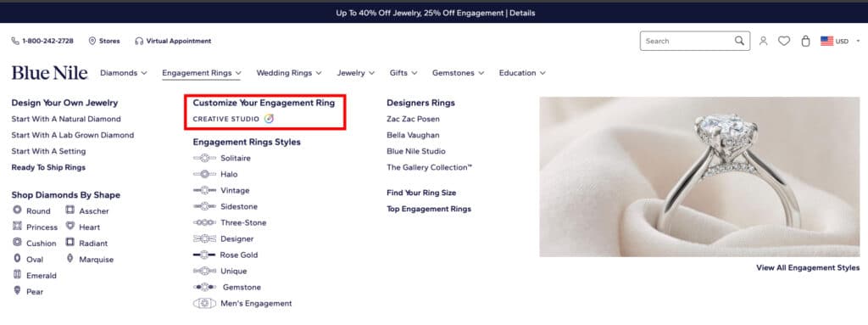This screenshot has width=868, height=325.
Task: Open Customize Your Engagement Ring heading
Action: [264, 103]
